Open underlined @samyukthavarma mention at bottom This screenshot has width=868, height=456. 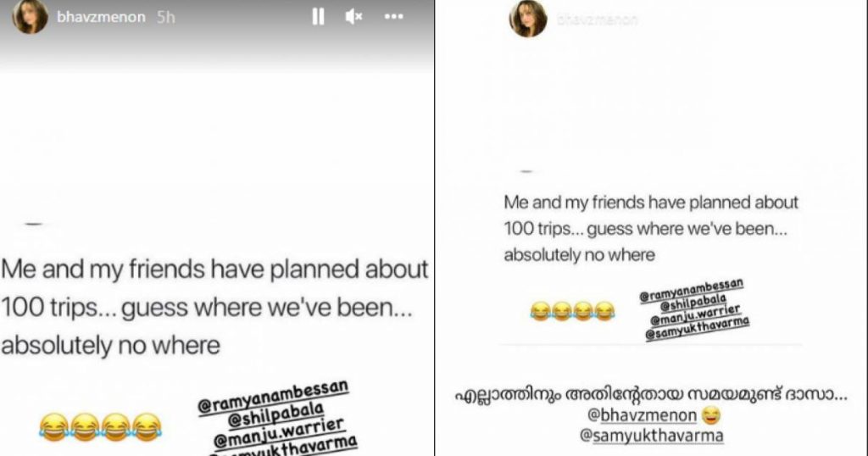pyautogui.click(x=651, y=436)
